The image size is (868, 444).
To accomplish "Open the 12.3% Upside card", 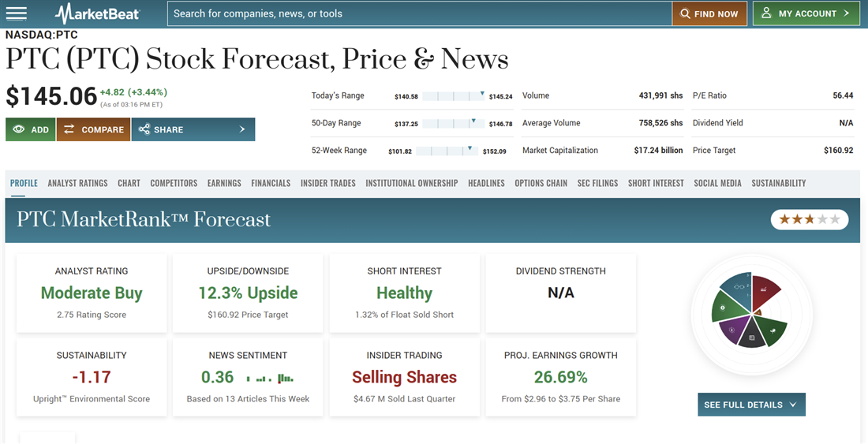I will coord(248,293).
